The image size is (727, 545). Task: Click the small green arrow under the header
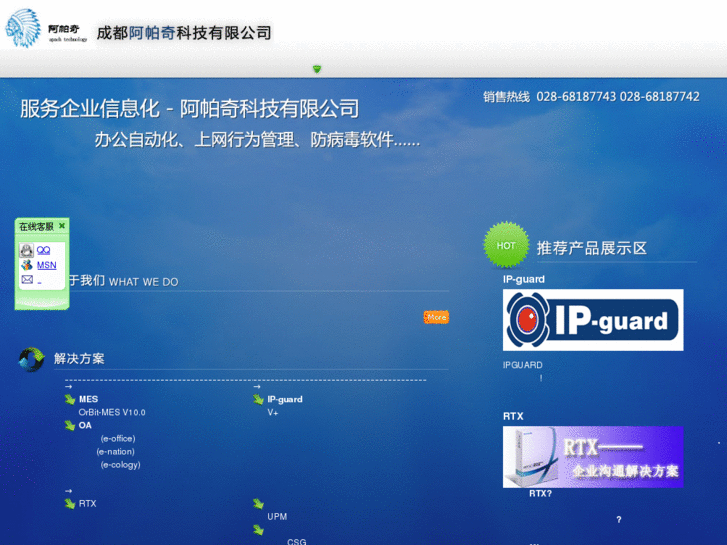point(317,69)
